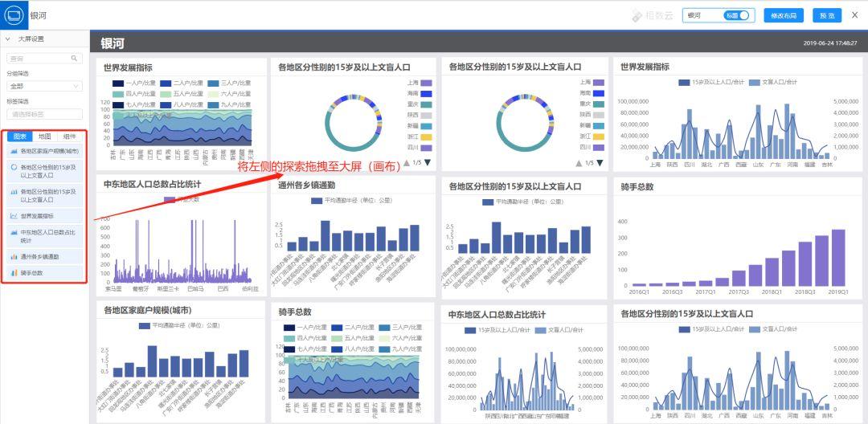
Task: Click area-chart icon beside 各地区家庭户规模(城市) in the list
Action: point(14,150)
